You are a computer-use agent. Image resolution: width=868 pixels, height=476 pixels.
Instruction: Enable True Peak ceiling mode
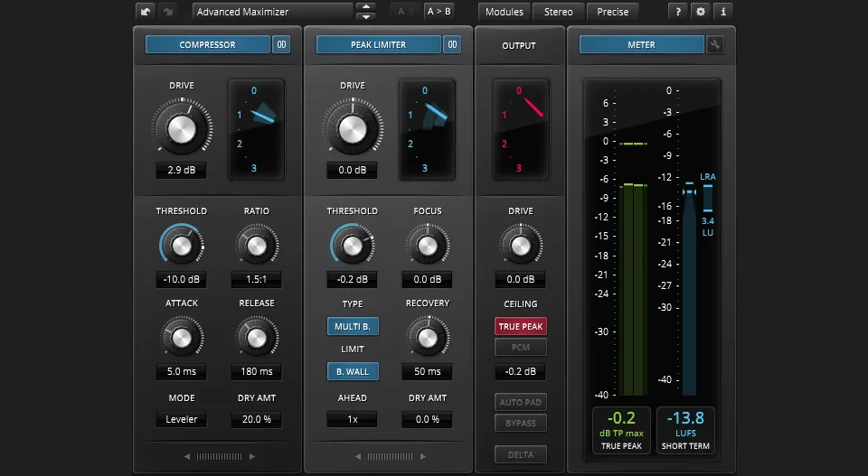coord(521,326)
